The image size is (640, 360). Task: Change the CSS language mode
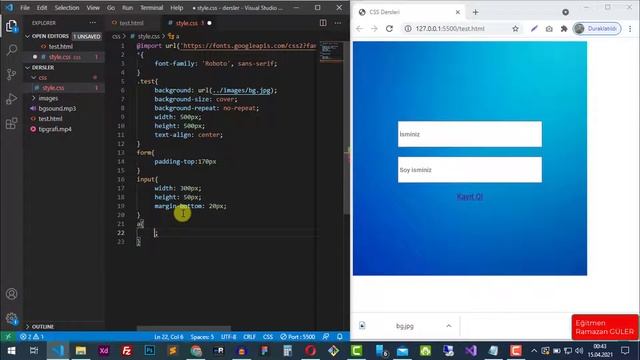(x=268, y=337)
